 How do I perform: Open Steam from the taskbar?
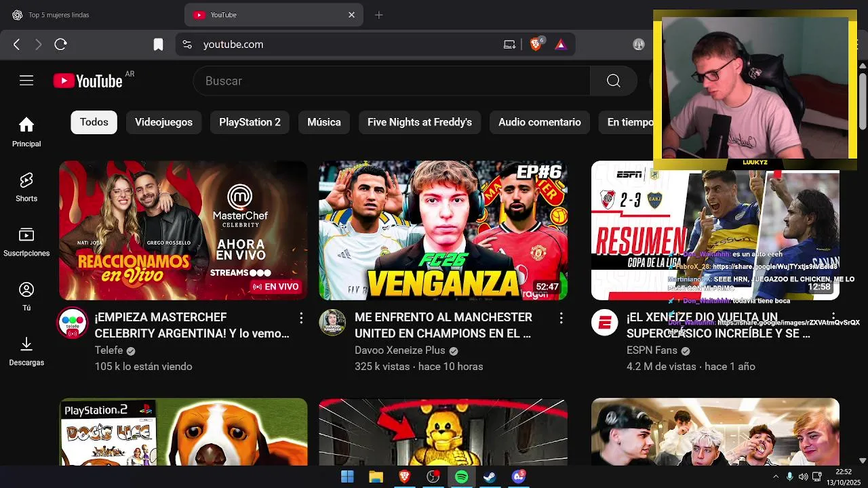click(490, 476)
